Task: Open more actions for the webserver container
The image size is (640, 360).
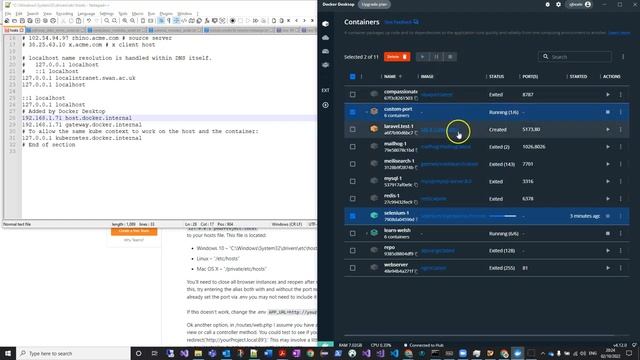Action: pyautogui.click(x=620, y=268)
